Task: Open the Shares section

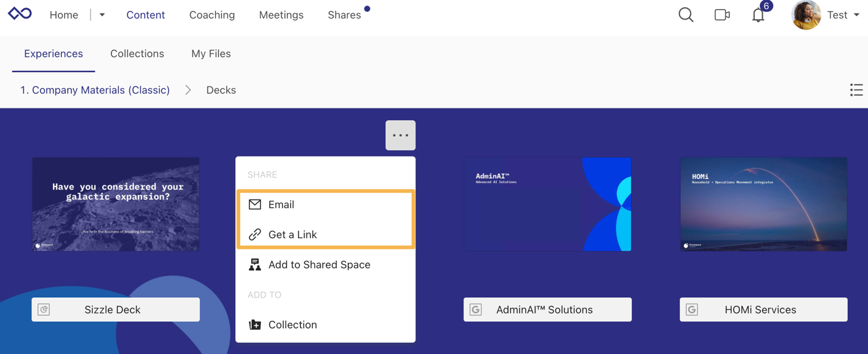Action: click(x=344, y=15)
